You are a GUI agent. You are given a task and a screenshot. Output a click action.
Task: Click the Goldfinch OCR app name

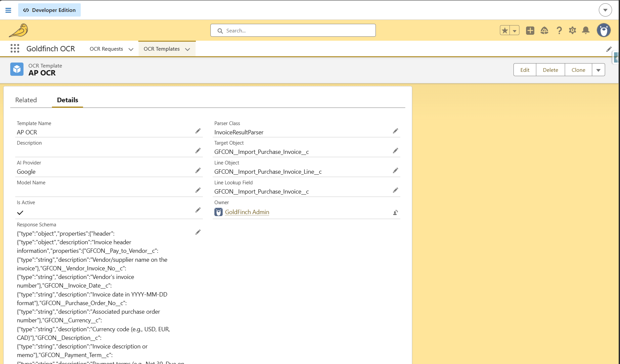tap(51, 49)
